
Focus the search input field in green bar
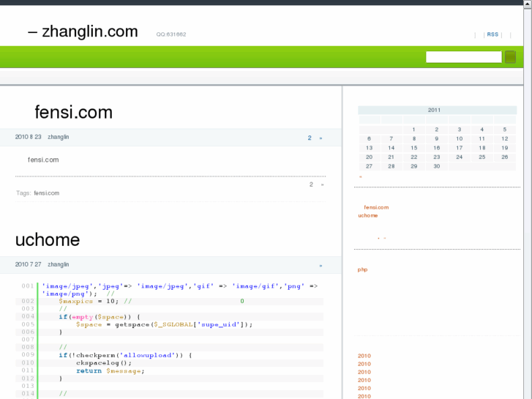(463, 56)
